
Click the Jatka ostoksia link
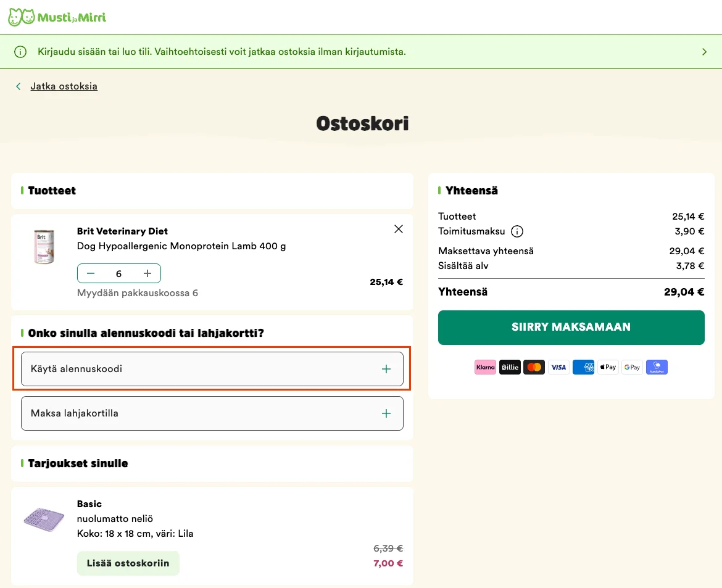pos(64,86)
